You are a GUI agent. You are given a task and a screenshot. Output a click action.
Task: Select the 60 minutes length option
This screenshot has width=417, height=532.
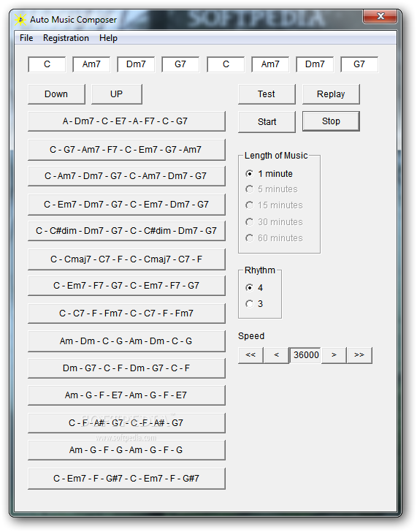click(275, 238)
